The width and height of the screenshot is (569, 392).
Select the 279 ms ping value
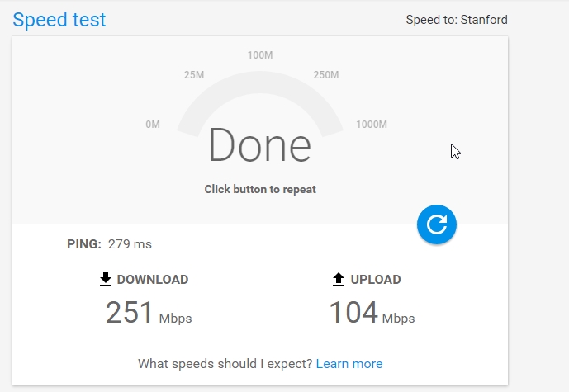coord(130,244)
